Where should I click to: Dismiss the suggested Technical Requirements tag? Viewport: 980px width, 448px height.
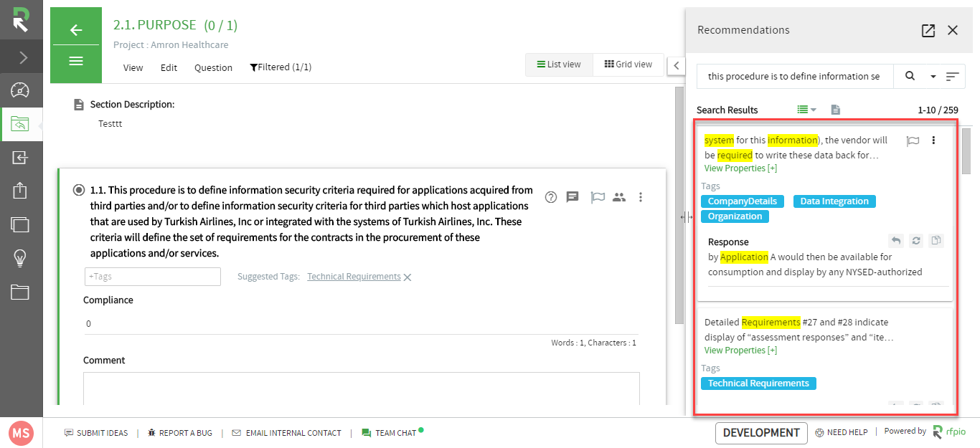tap(407, 277)
